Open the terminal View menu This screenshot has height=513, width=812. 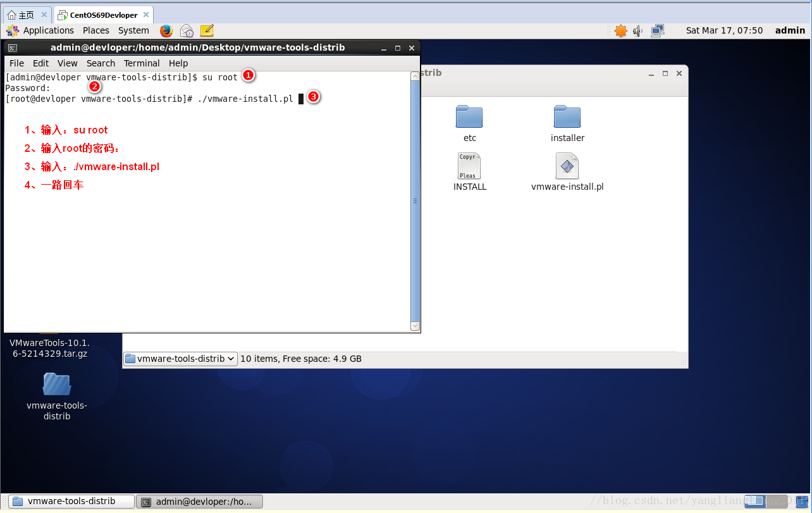coord(68,63)
